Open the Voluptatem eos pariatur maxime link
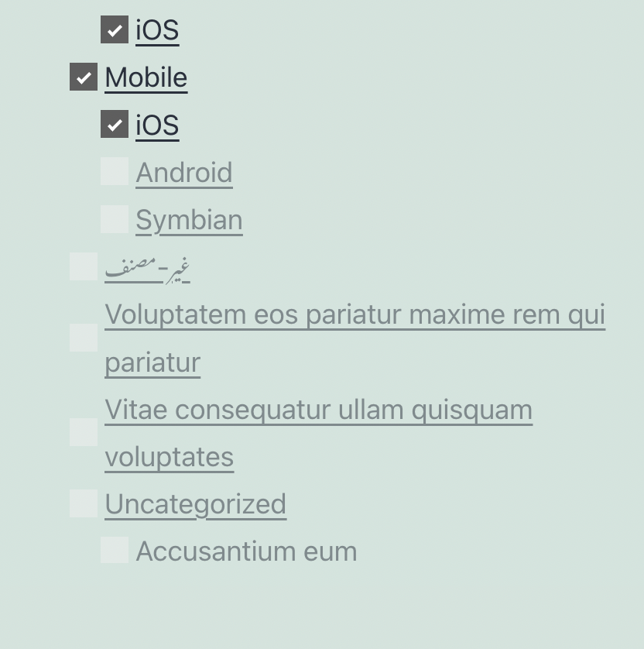 point(355,314)
